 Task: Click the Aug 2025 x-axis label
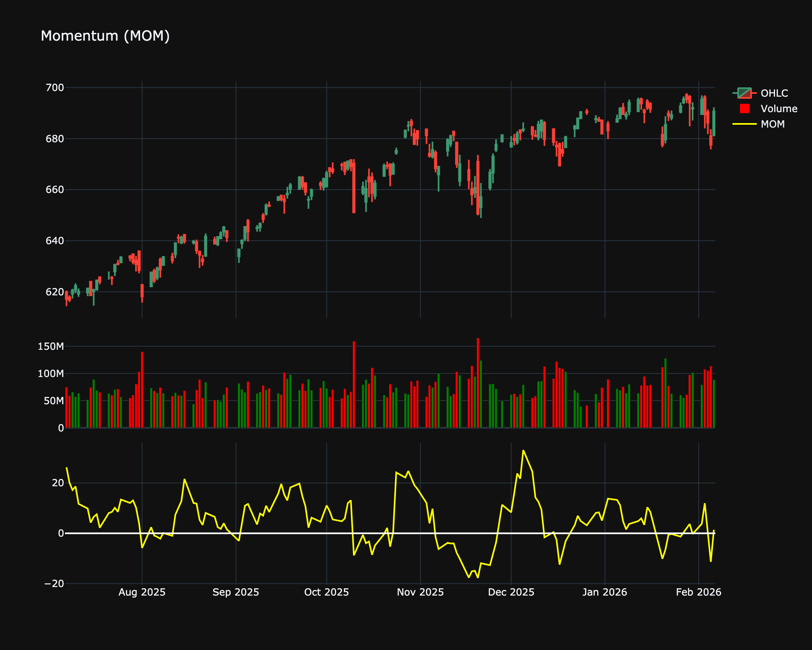(x=142, y=592)
